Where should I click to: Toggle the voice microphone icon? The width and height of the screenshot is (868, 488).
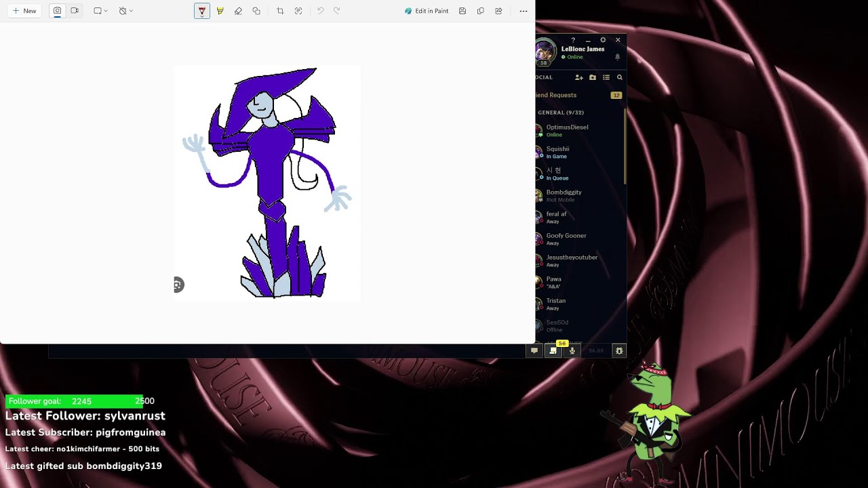pos(572,350)
